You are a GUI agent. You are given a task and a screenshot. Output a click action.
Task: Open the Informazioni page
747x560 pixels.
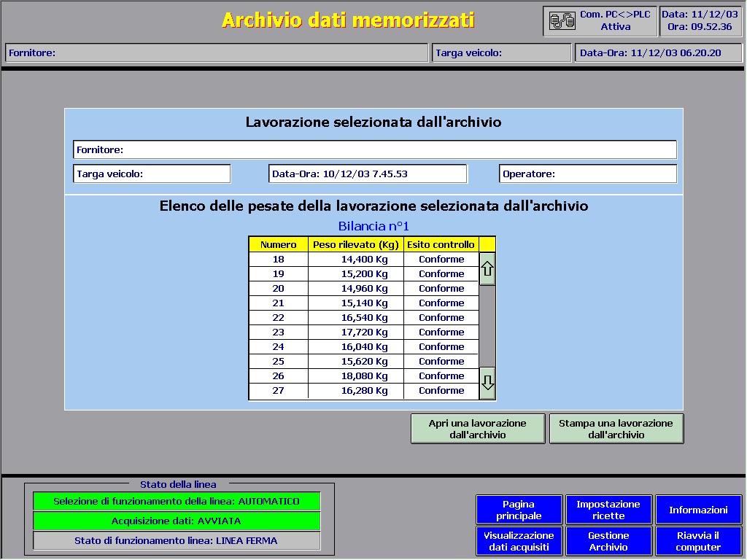(x=698, y=510)
